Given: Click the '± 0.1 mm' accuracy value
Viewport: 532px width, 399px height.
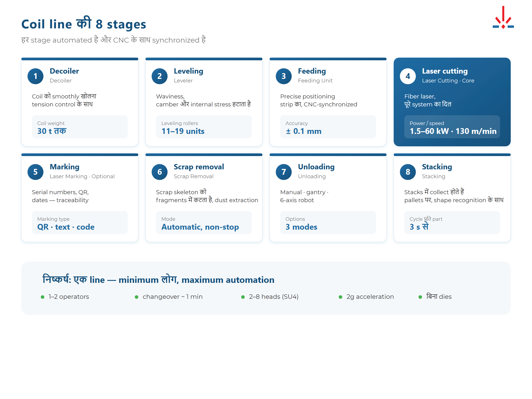Looking at the screenshot, I should [303, 131].
